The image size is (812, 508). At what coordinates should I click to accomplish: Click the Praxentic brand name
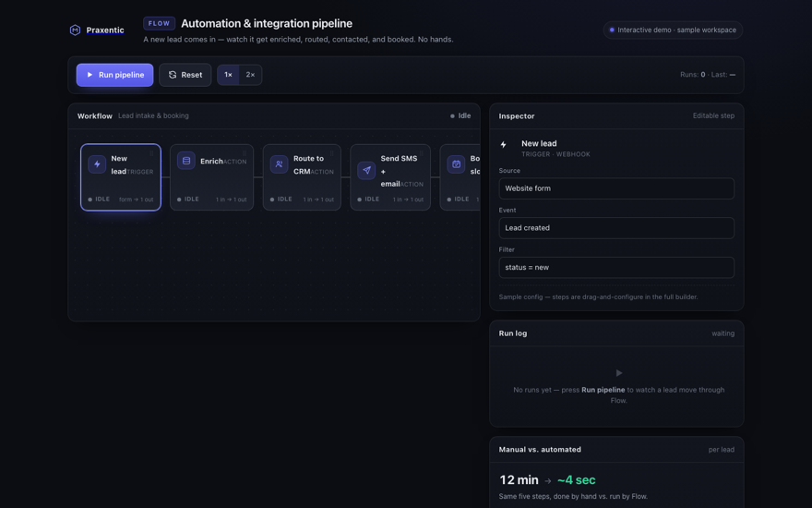pos(105,30)
